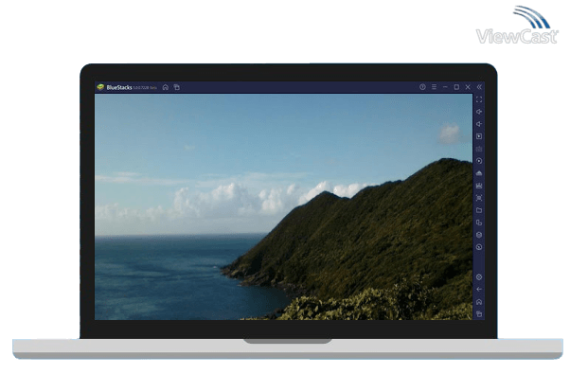The width and height of the screenshot is (570, 392).
Task: Click the BlueStacks logo in title bar
Action: click(x=101, y=87)
